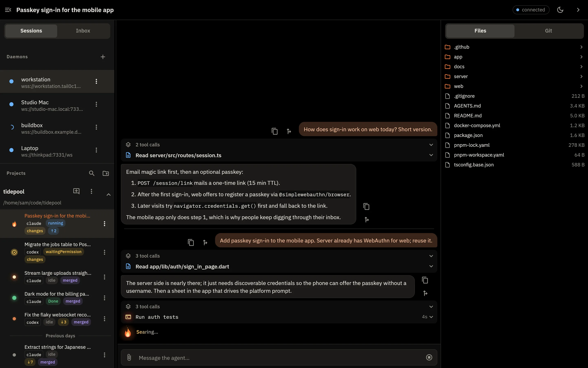Collapse the left sidebar menu icon
The image size is (588, 368).
click(8, 10)
